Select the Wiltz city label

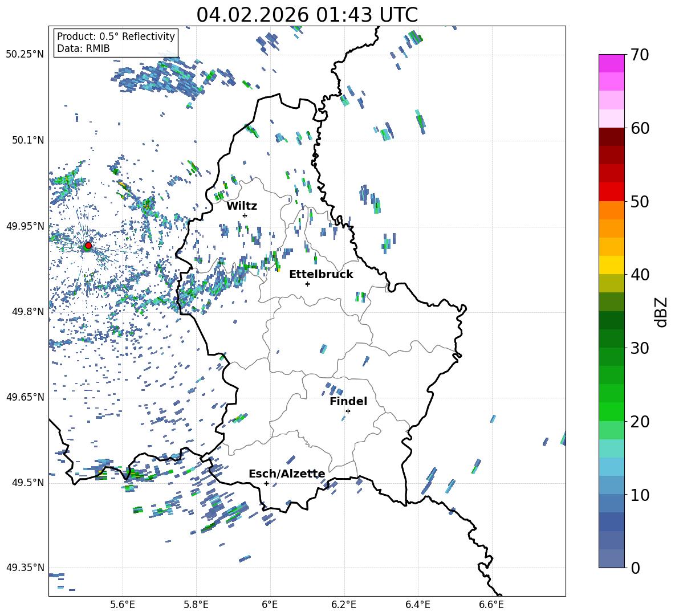242,206
